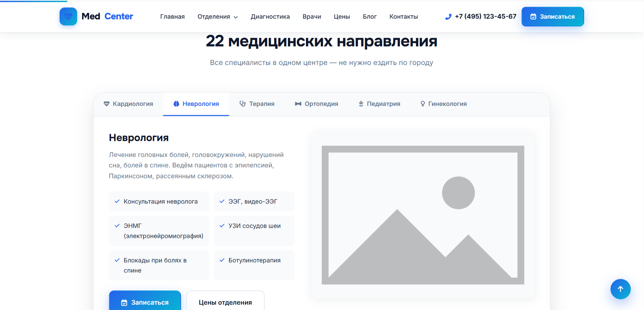Click the bone icon on Ортопедия tab

pos(298,104)
